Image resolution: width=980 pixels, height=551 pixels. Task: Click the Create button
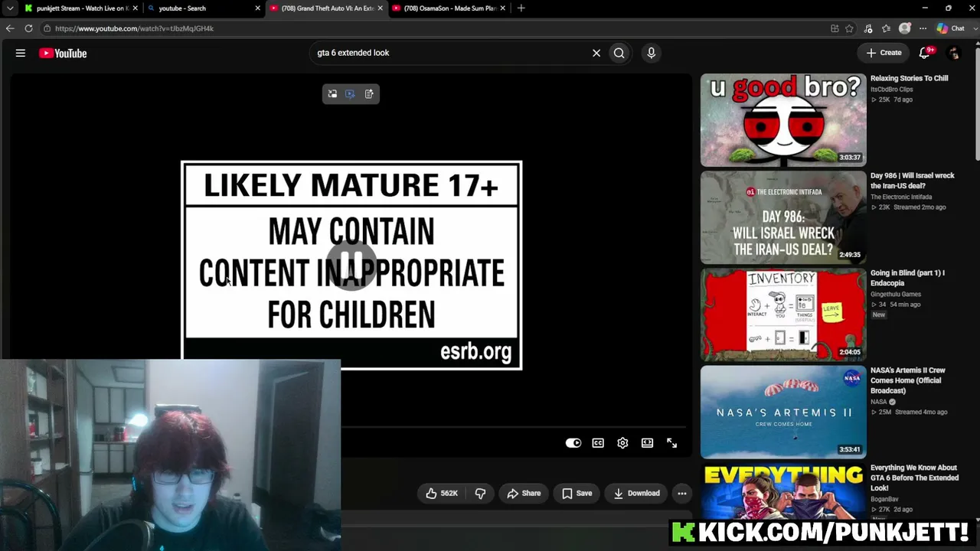tap(884, 53)
